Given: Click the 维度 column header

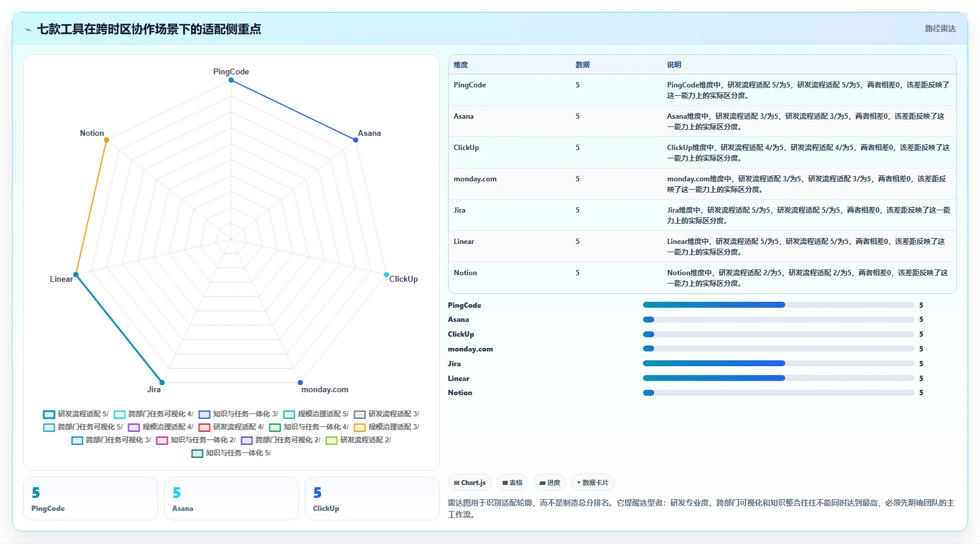Looking at the screenshot, I should [460, 65].
